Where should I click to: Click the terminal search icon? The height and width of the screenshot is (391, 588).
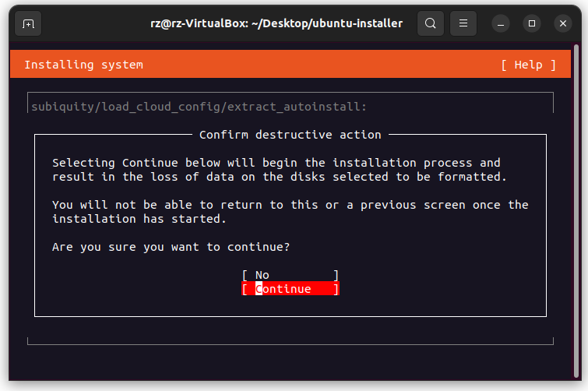tap(430, 23)
